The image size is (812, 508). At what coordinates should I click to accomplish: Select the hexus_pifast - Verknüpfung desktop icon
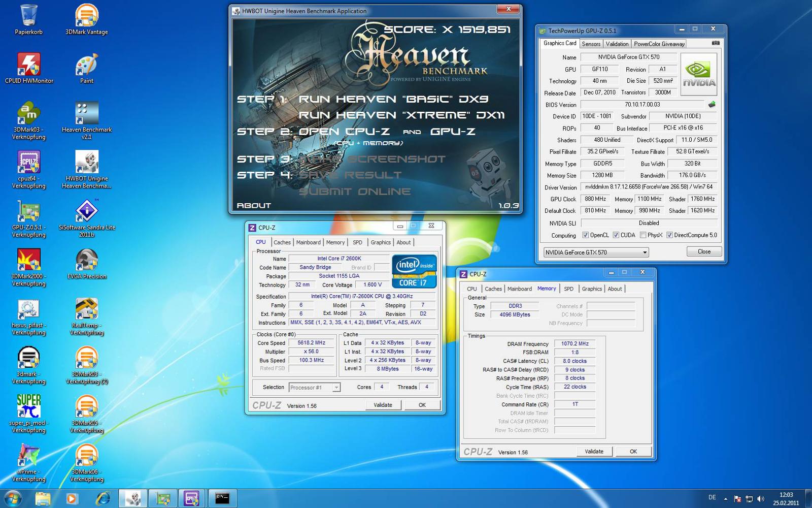pos(29,316)
